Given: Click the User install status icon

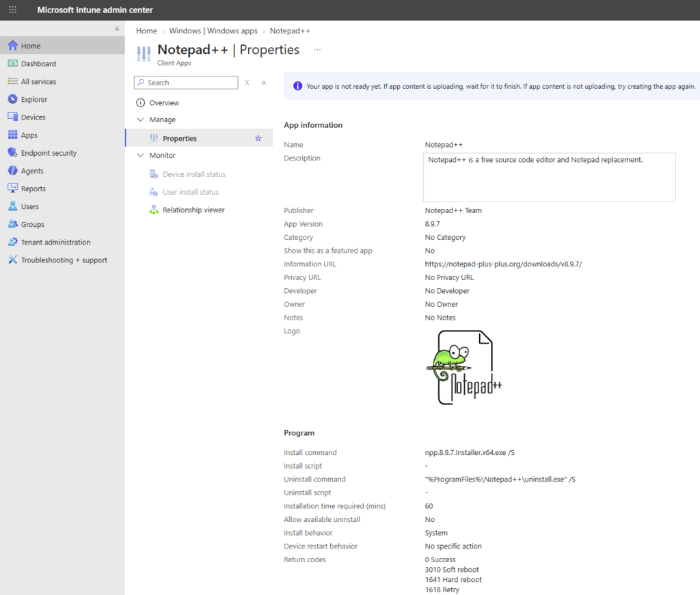Looking at the screenshot, I should click(154, 192).
